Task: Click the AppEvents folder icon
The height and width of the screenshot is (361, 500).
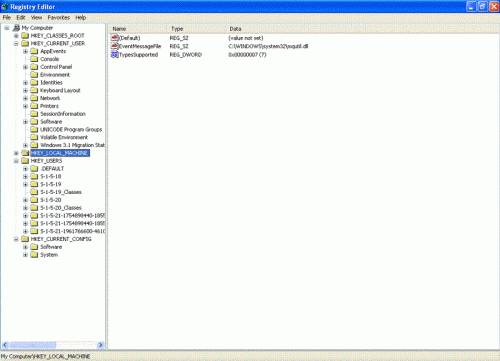Action: [34, 51]
